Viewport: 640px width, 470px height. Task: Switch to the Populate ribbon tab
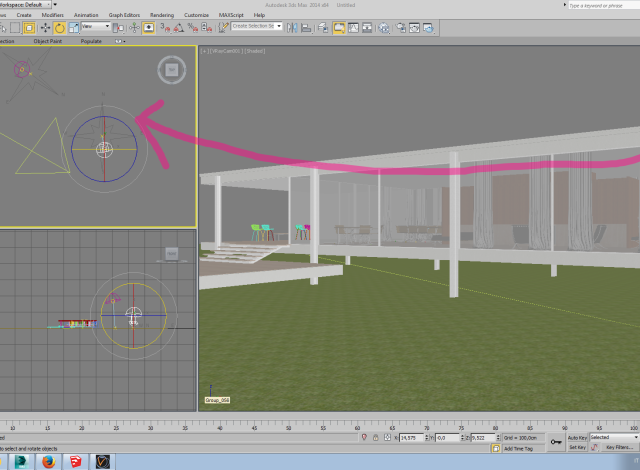click(91, 41)
